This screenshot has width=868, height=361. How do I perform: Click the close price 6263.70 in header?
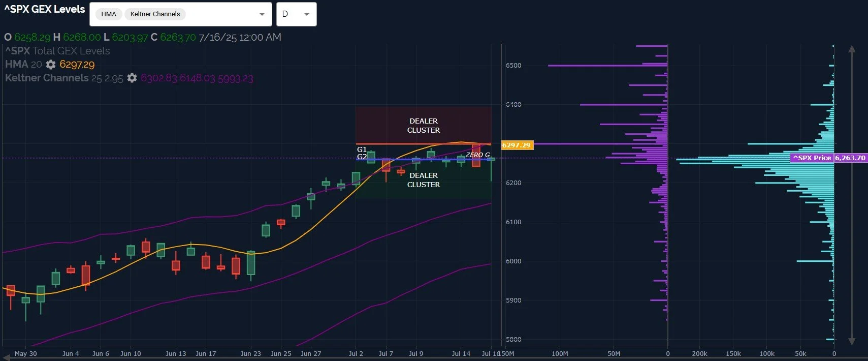[178, 37]
